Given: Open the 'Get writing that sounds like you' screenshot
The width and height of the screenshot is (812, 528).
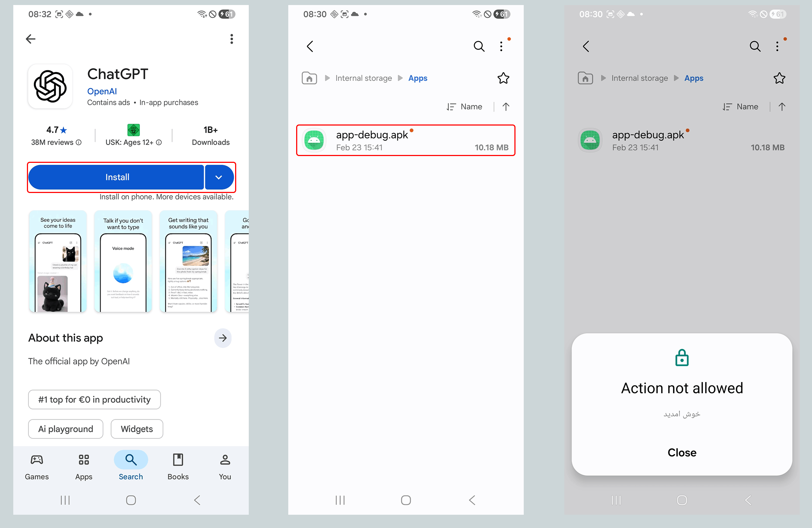Looking at the screenshot, I should click(188, 261).
